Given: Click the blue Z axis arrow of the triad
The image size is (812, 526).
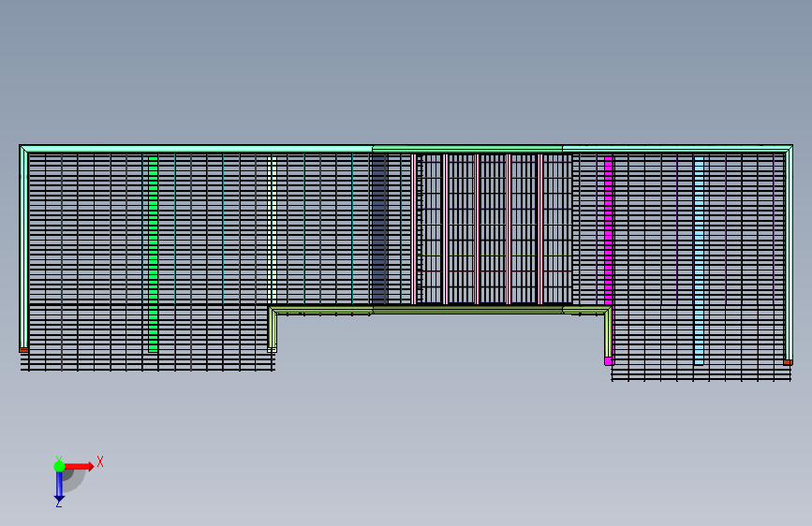Looking at the screenshot, I should (x=59, y=488).
